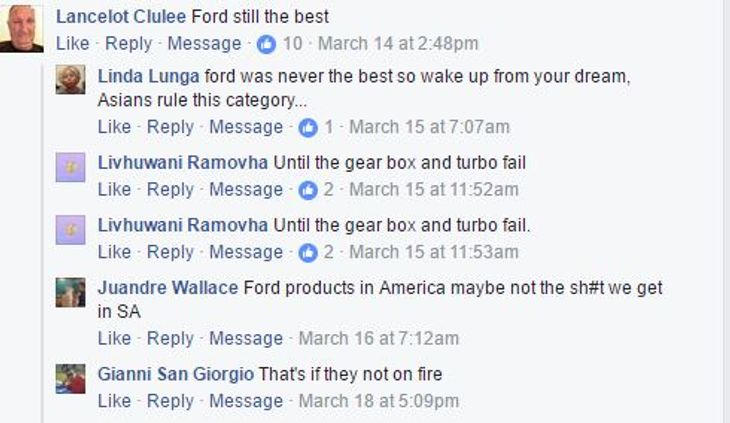Click the like count icon on Lancelot Clulee's comment
730x423 pixels.
pyautogui.click(x=267, y=44)
